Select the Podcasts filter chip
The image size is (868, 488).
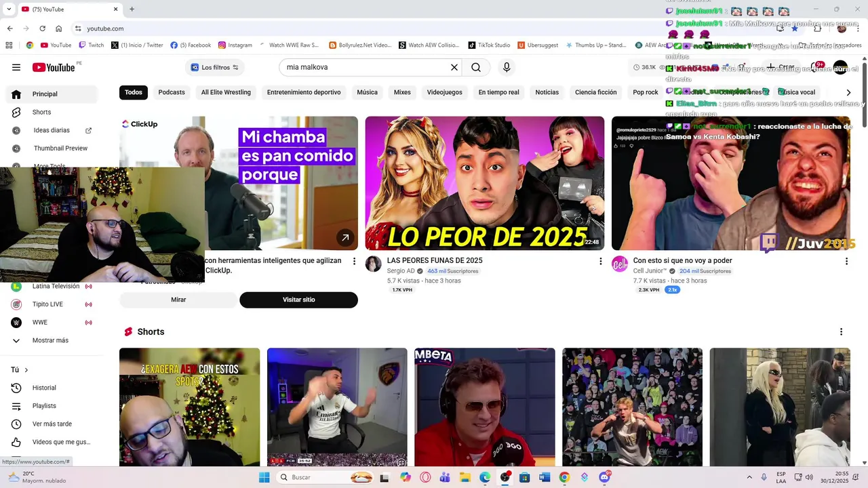pyautogui.click(x=172, y=92)
